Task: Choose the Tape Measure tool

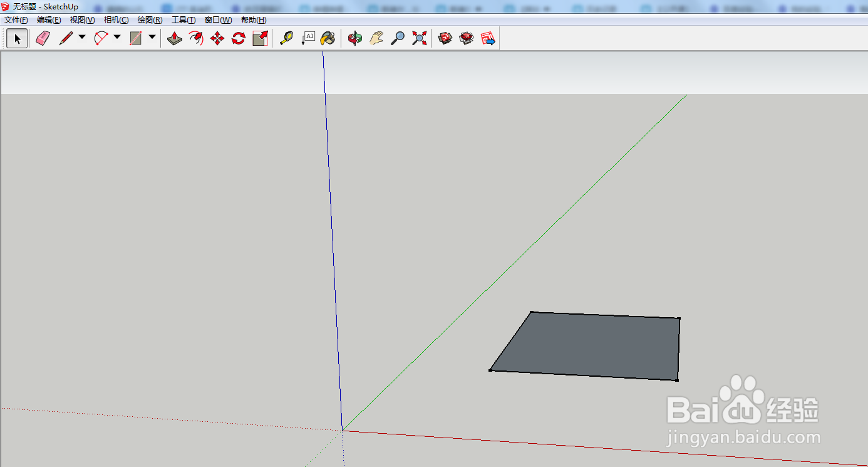Action: (286, 39)
